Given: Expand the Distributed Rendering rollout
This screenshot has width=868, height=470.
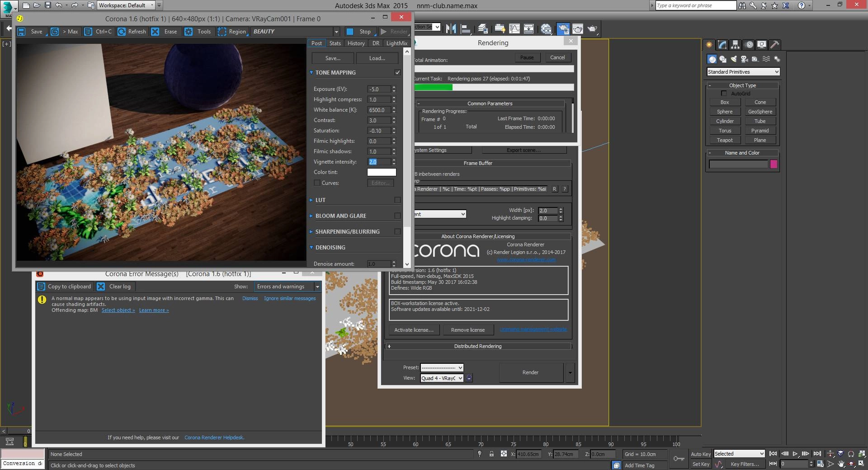Looking at the screenshot, I should [478, 346].
